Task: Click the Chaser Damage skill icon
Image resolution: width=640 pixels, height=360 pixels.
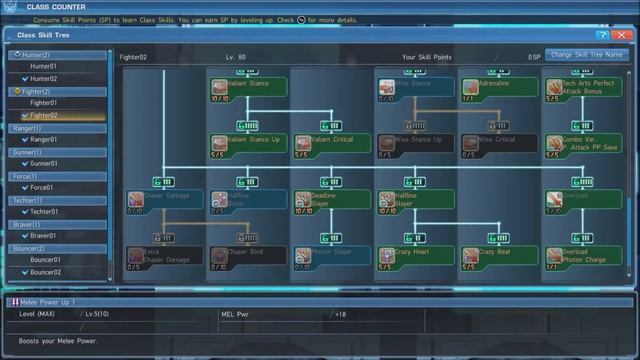Action: coord(136,200)
